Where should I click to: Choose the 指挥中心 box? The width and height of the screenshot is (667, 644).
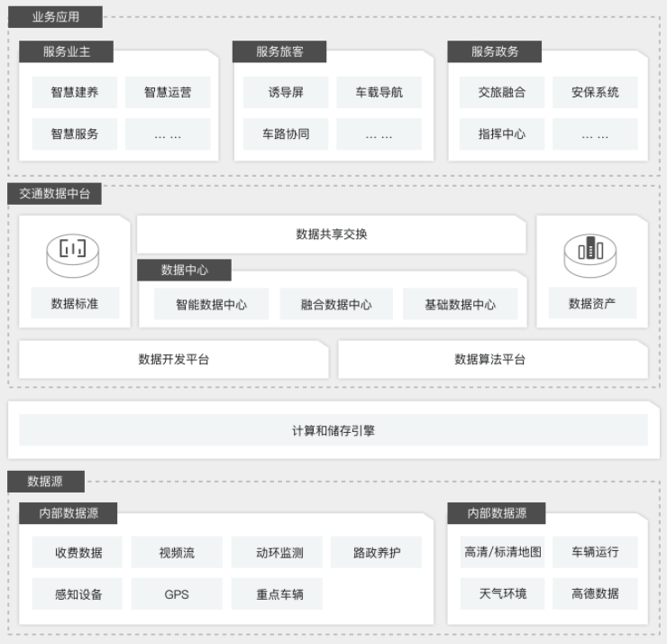(x=502, y=134)
